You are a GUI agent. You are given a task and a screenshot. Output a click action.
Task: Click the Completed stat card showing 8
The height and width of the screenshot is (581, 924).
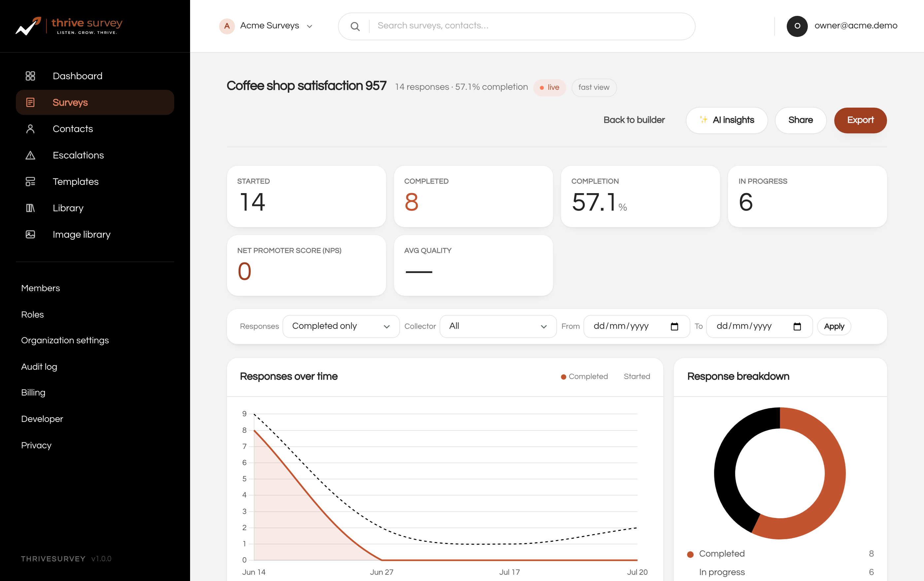tap(473, 196)
